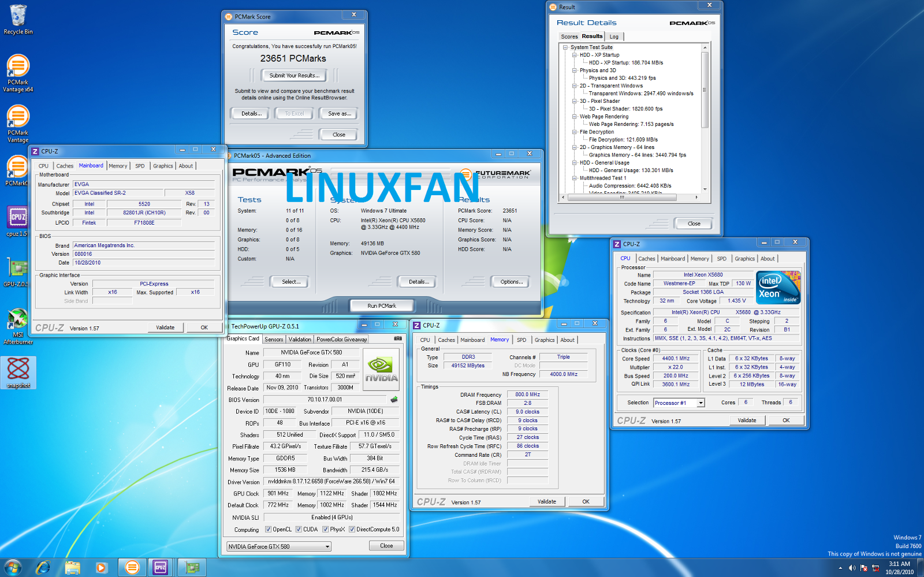Select the snapshot desktop icon

pos(18,373)
